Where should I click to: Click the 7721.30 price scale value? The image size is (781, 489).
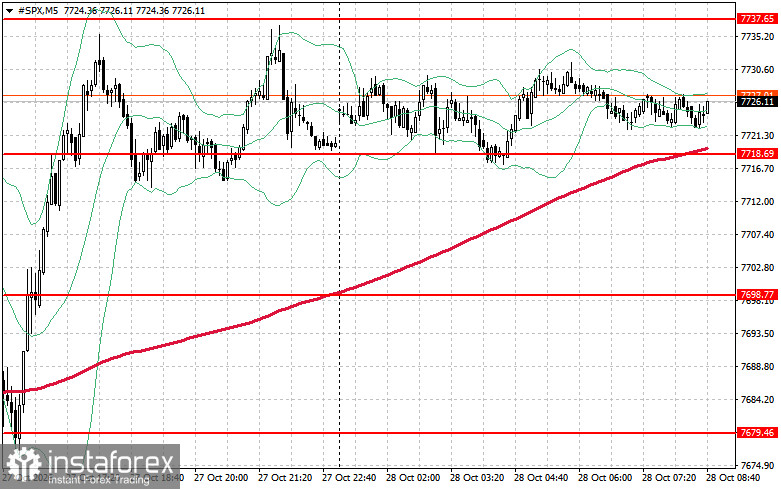tap(758, 135)
